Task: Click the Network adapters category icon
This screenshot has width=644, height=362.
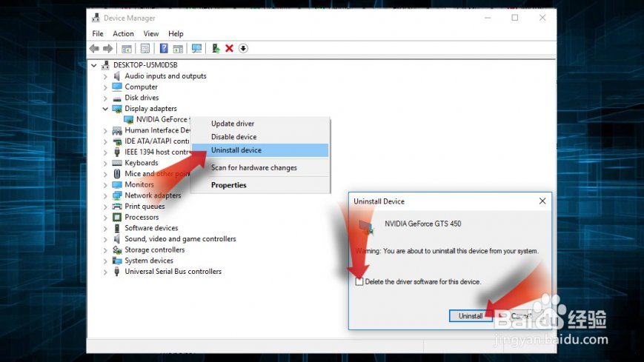Action: tap(117, 195)
